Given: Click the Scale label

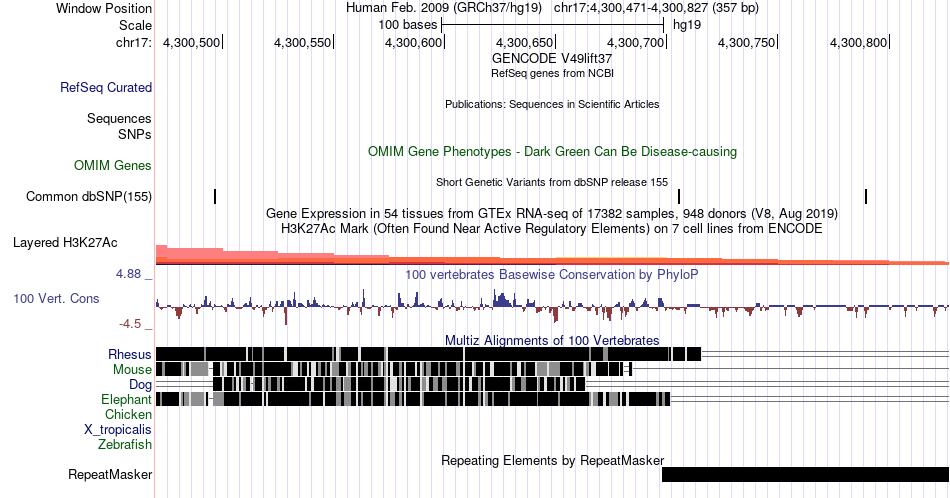Looking at the screenshot, I should click(135, 25).
